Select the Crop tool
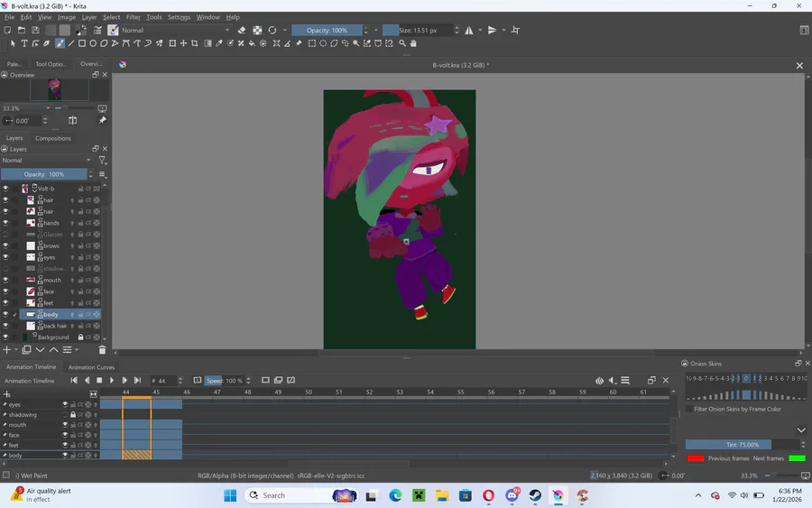Screen dimensions: 812x508 coord(195,43)
